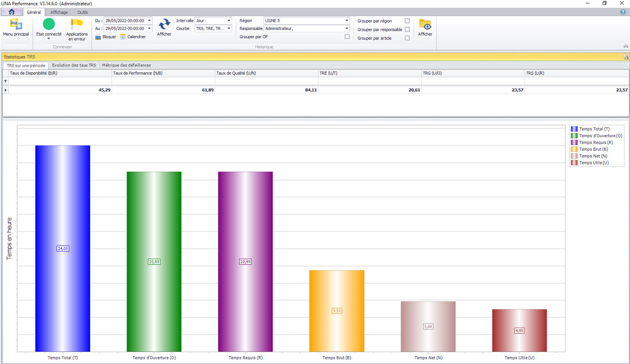Open the Evolution des taux TRS tab
Viewport: 630px width, 364px height.
coord(74,65)
